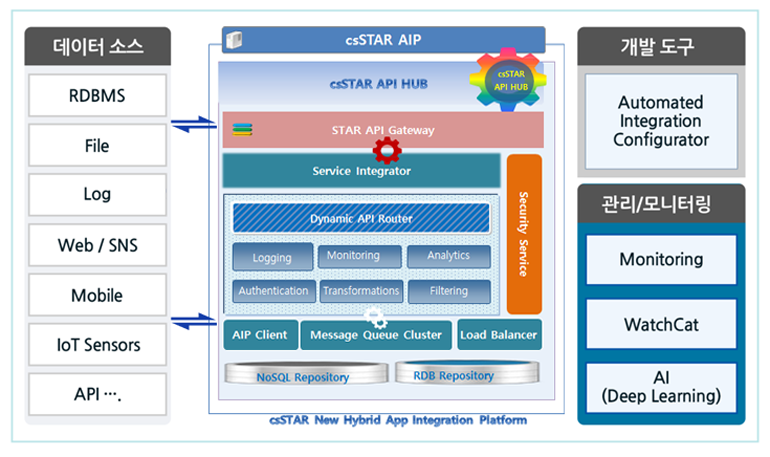Click the Monitoring box under 관리/모니터링
The height and width of the screenshot is (457, 770).
click(x=661, y=259)
